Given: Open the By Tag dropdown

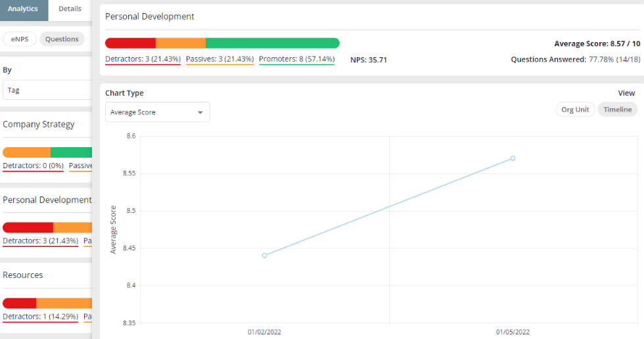Looking at the screenshot, I should [46, 90].
